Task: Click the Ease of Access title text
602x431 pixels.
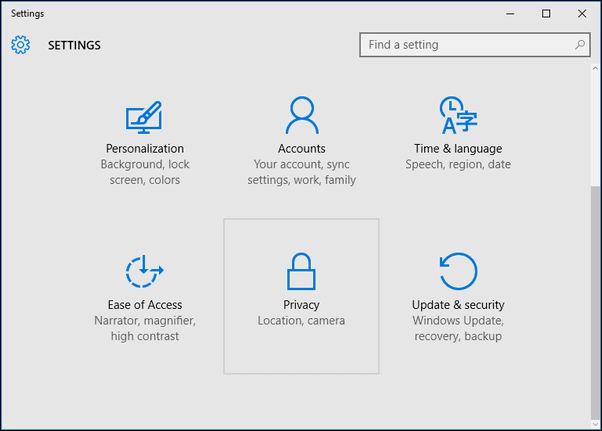Action: [145, 305]
